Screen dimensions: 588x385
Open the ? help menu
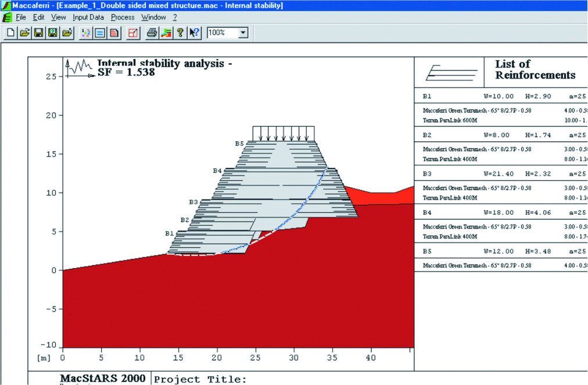coord(175,17)
